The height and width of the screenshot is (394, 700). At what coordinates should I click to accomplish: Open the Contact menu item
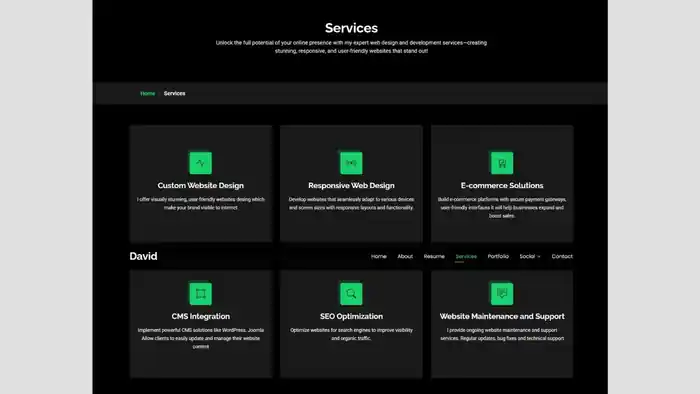point(562,256)
